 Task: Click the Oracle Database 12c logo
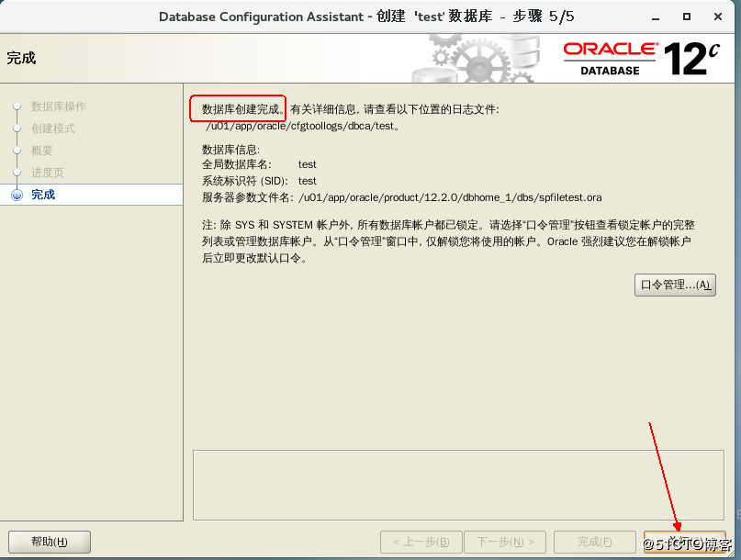click(x=641, y=59)
